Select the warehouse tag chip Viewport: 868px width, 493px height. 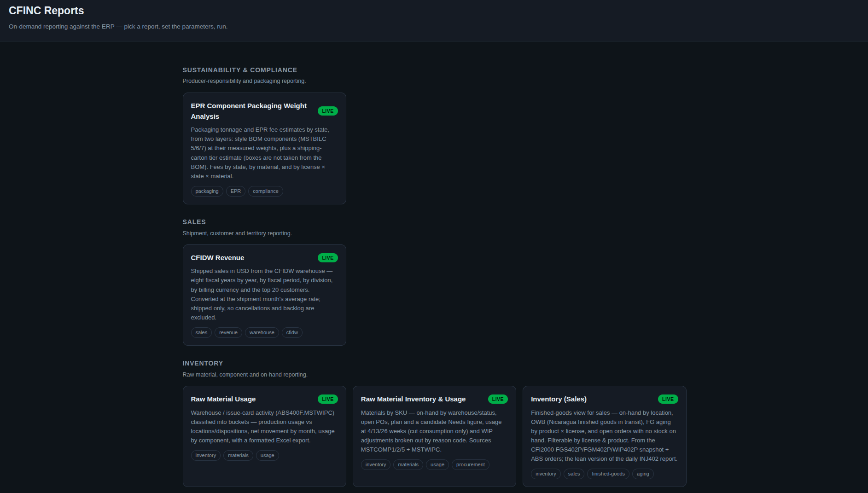[262, 332]
